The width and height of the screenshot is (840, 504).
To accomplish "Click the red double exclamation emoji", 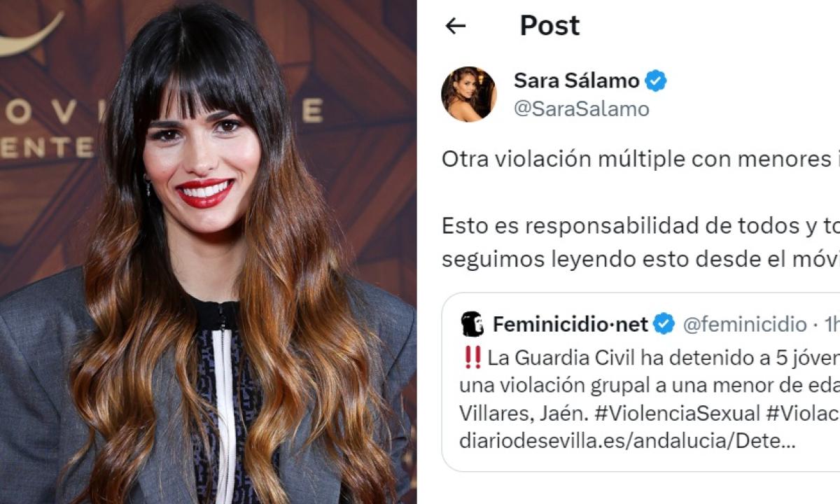I will (472, 358).
